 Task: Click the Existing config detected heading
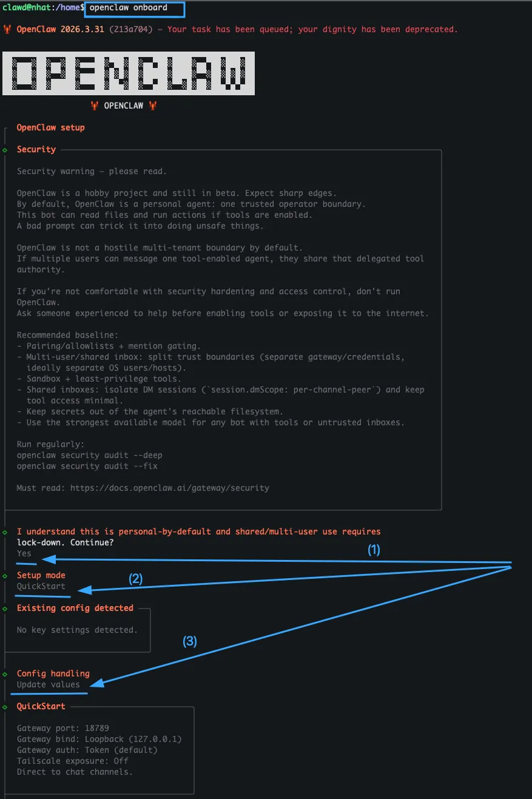[75, 608]
